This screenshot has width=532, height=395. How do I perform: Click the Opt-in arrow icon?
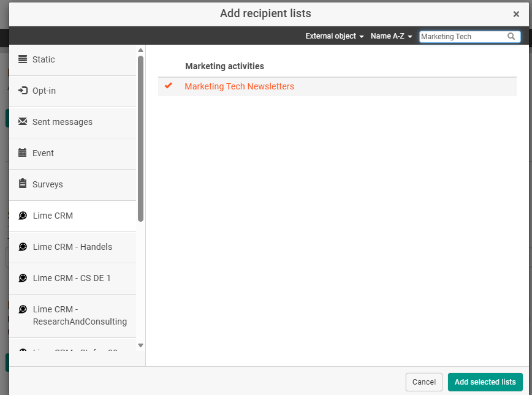(23, 91)
